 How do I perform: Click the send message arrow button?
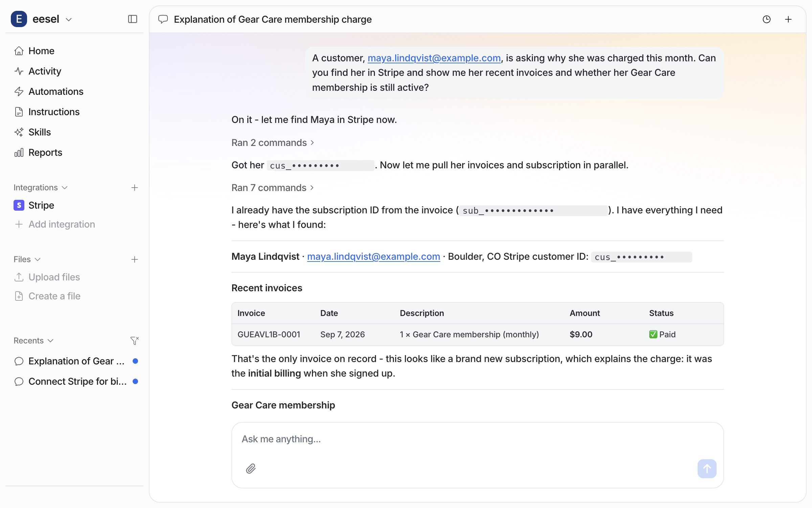pos(707,469)
